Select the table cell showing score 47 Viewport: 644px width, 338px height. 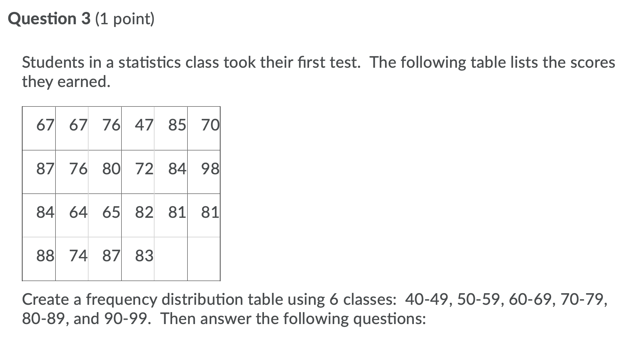pyautogui.click(x=138, y=128)
